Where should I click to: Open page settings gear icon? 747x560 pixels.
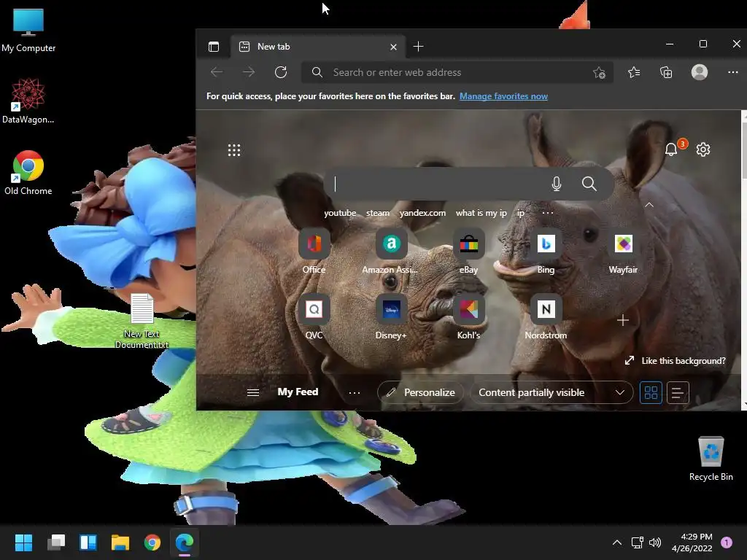703,149
